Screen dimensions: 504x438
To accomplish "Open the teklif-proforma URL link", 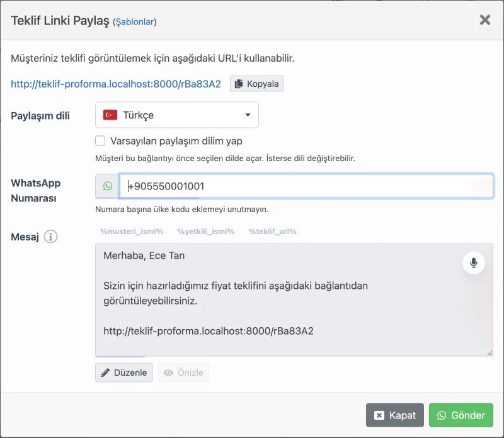I will pyautogui.click(x=116, y=84).
